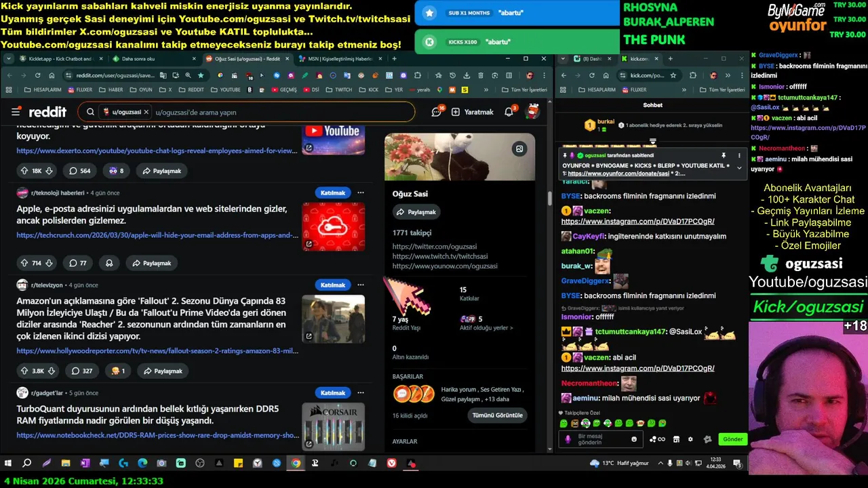
Task: Click the Kick chat message input field
Action: [601, 439]
